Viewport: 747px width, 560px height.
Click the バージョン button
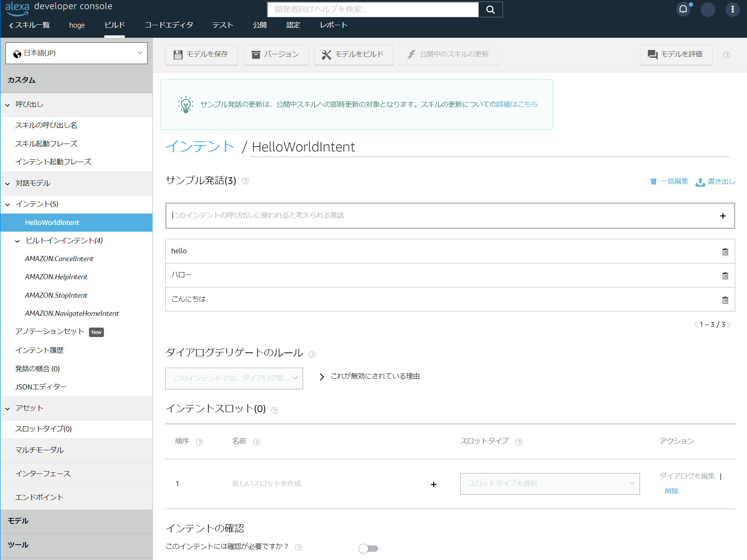[x=276, y=55]
